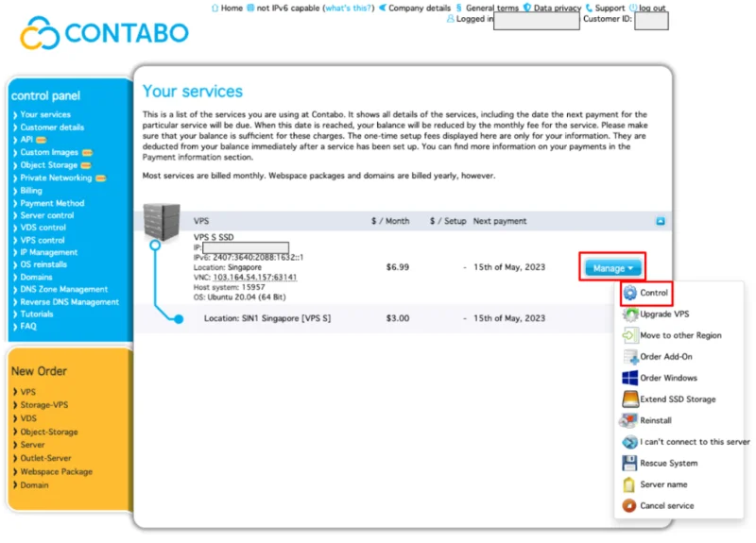Choose Move to other Region
The image size is (756, 543).
tap(679, 335)
